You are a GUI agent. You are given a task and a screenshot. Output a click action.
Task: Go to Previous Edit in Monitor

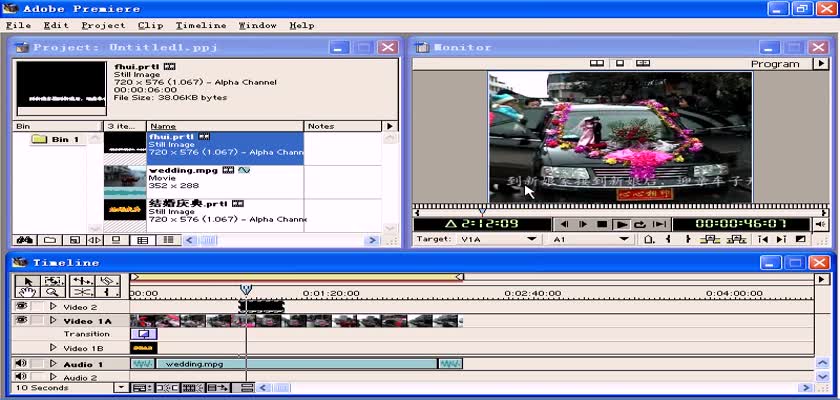coord(763,239)
